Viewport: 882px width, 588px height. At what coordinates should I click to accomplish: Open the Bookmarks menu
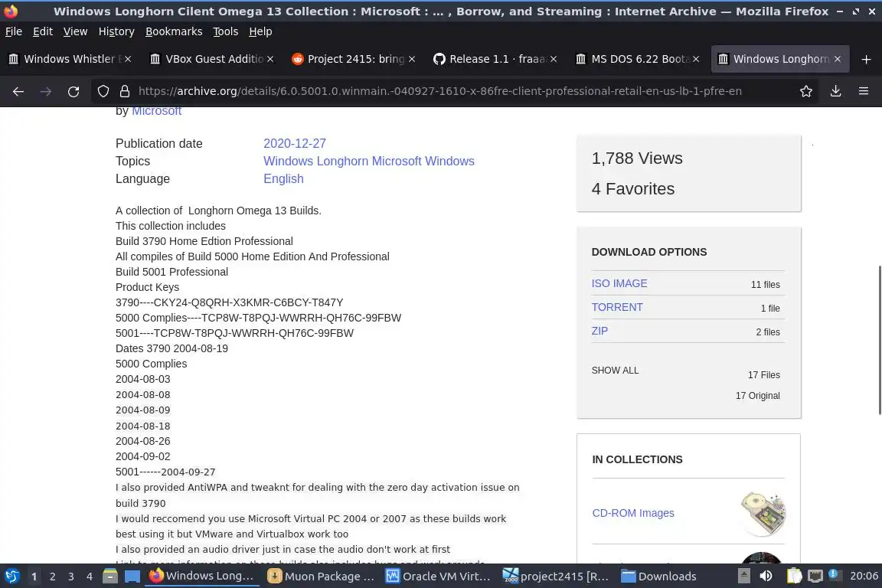tap(174, 31)
